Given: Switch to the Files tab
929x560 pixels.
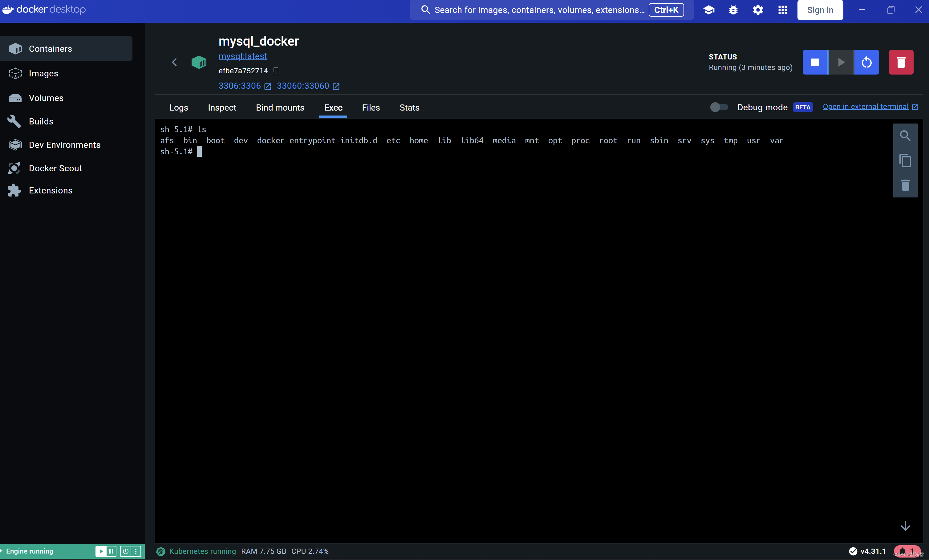Looking at the screenshot, I should click(371, 108).
